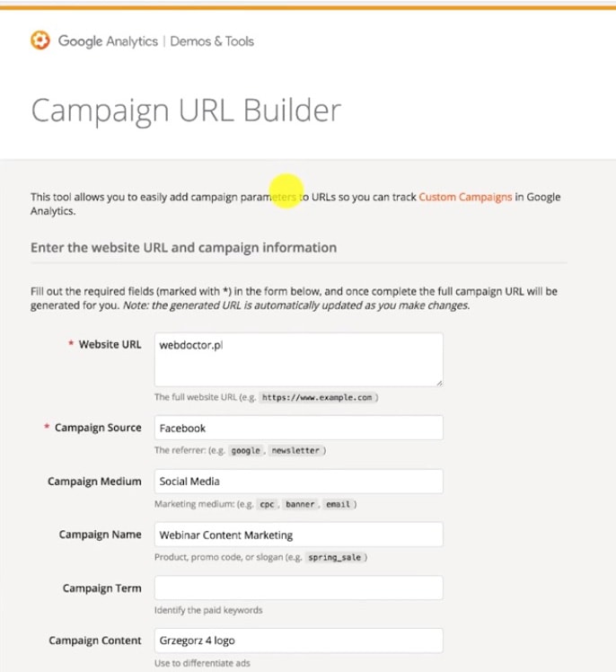
Task: Click the Campaign Source label
Action: [98, 428]
